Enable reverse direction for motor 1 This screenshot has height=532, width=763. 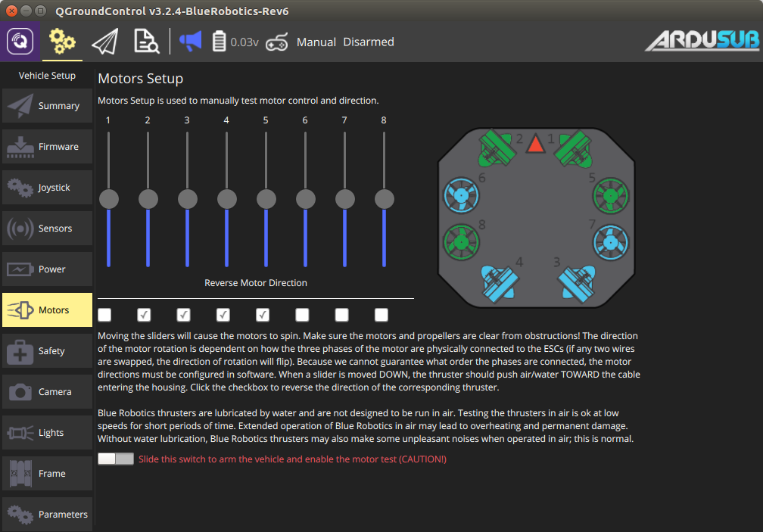pos(104,315)
